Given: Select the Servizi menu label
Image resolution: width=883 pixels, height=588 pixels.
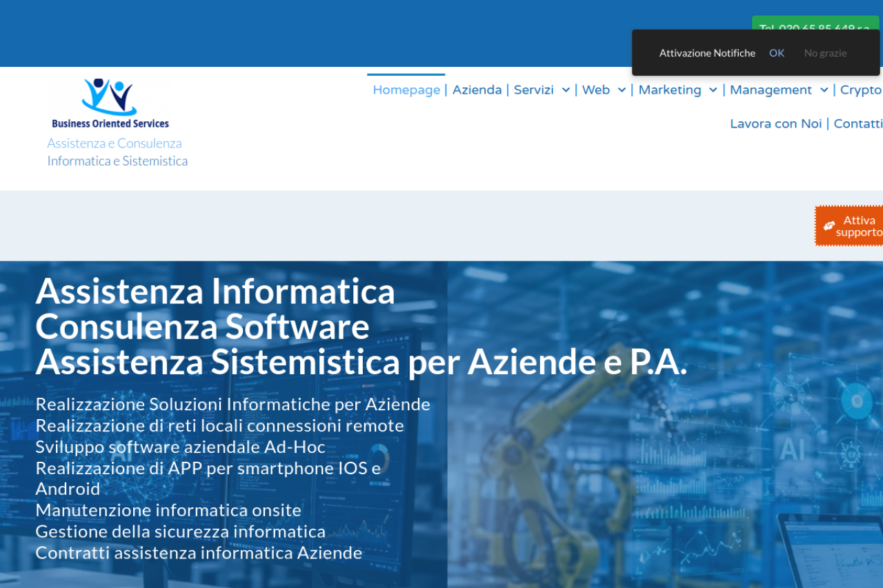Looking at the screenshot, I should pyautogui.click(x=534, y=90).
